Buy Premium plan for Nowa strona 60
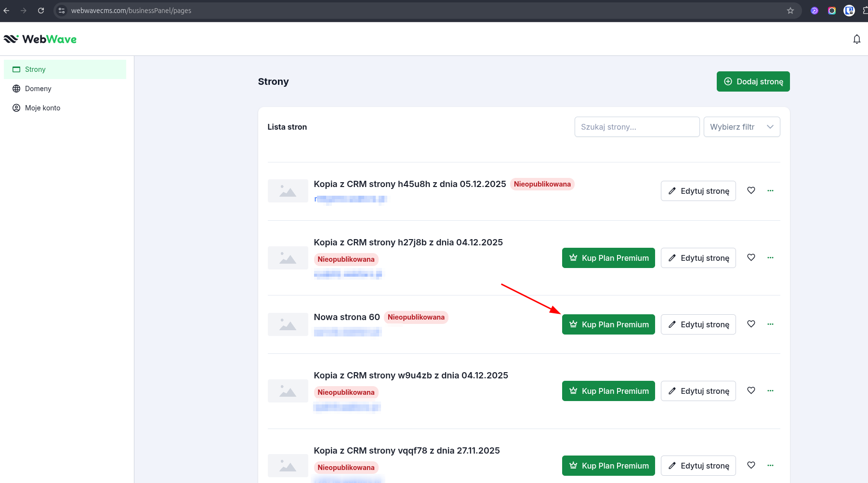 click(x=608, y=324)
